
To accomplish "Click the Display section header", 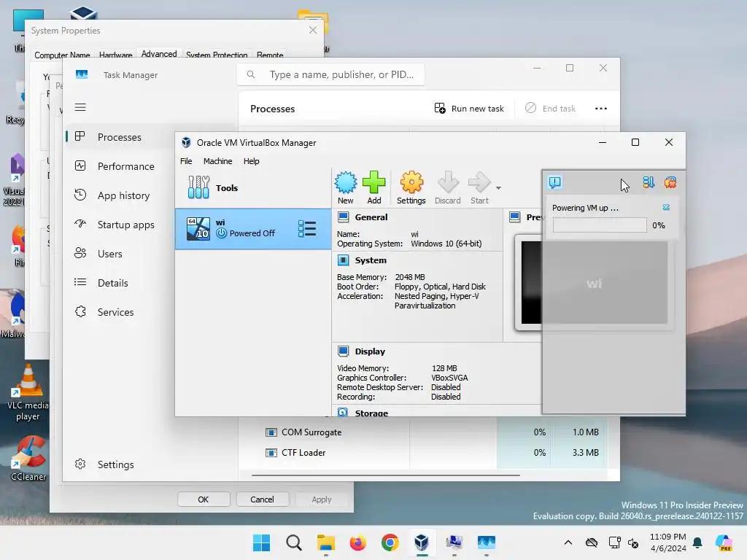I will 370,351.
